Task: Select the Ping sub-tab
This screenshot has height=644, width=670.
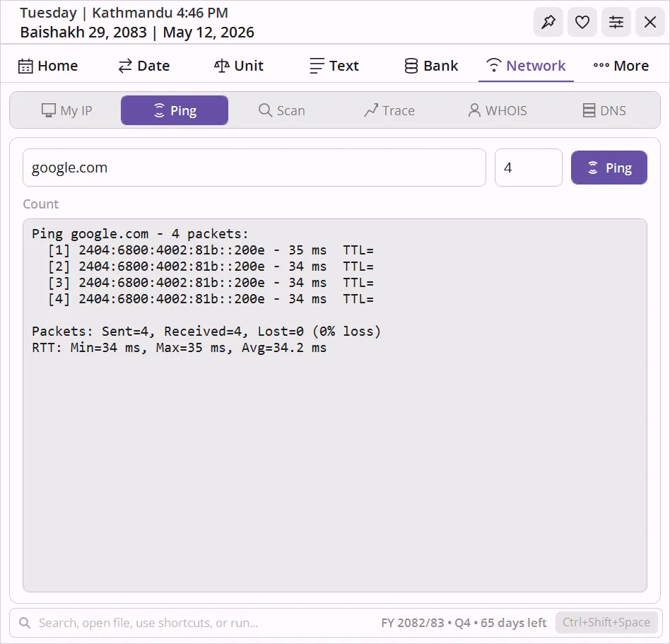Action: point(175,110)
